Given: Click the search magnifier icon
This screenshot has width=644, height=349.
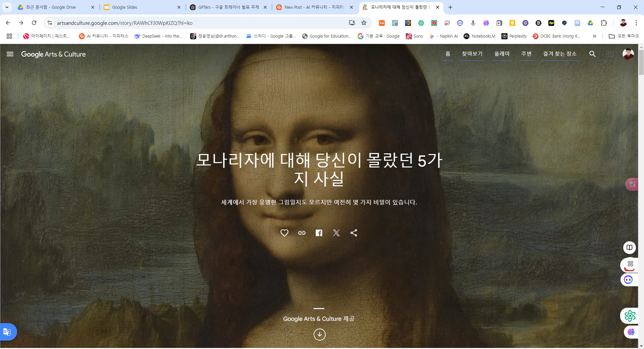Looking at the screenshot, I should click(592, 54).
